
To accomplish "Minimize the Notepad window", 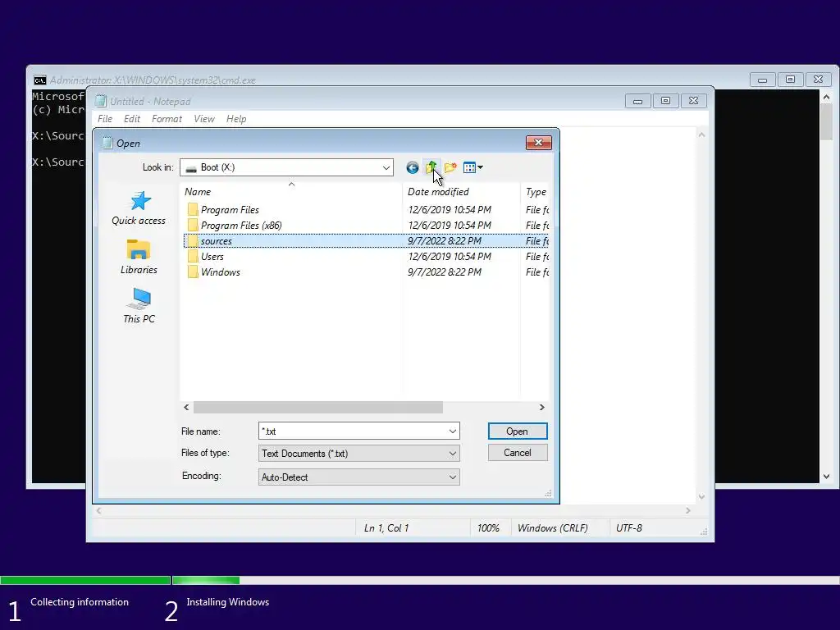I will click(638, 101).
